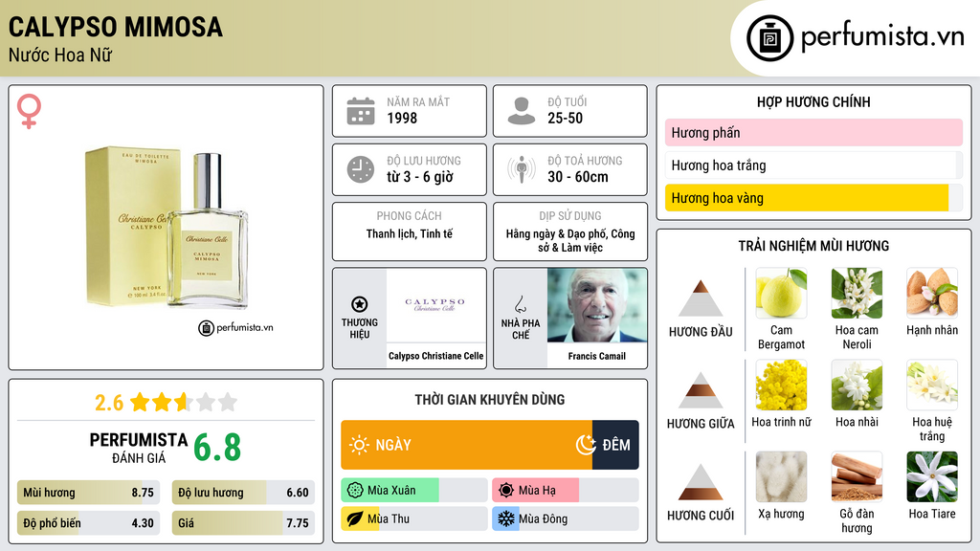Screen dimensions: 980x551
Task: Click the Mùa Hạ season bar
Action: coord(565,491)
